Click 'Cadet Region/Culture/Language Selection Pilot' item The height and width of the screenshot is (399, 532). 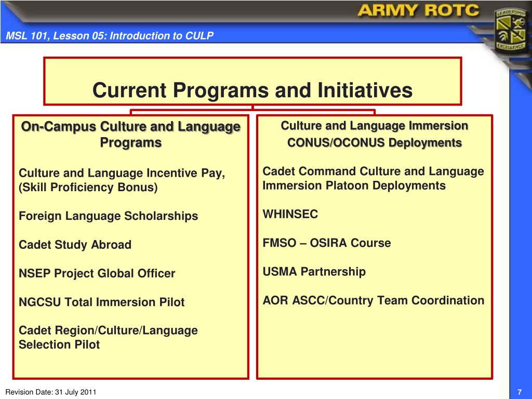click(x=108, y=337)
